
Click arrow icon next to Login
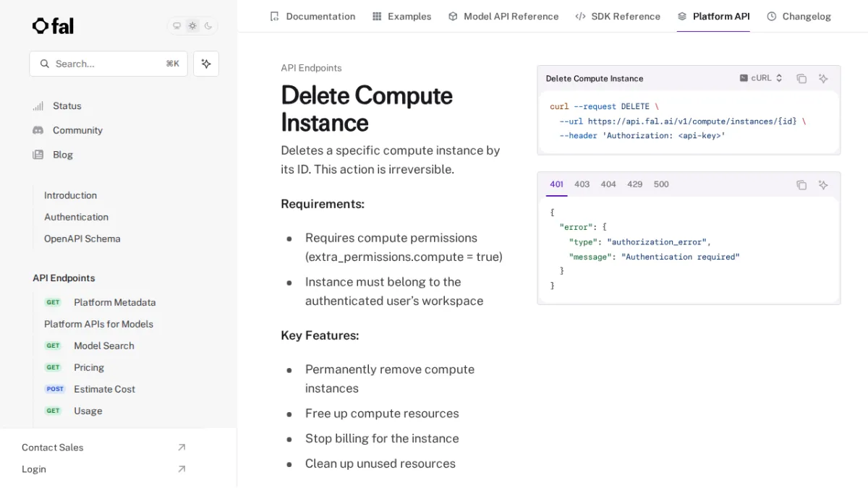[x=182, y=469]
